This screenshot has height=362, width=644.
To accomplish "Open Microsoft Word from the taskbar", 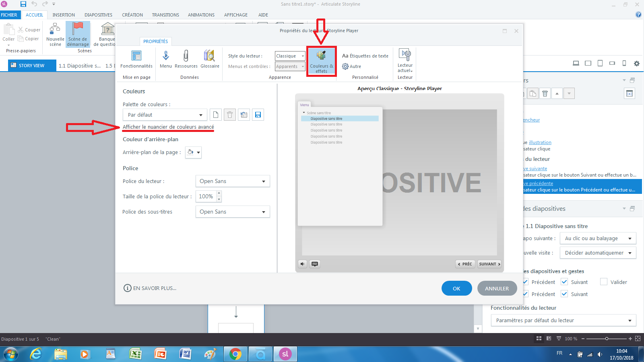I will tap(186, 354).
